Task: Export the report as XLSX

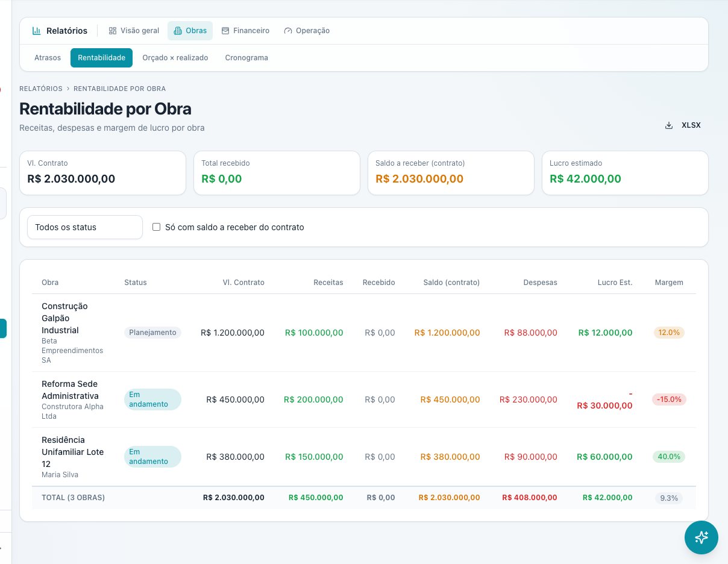Action: (x=683, y=125)
